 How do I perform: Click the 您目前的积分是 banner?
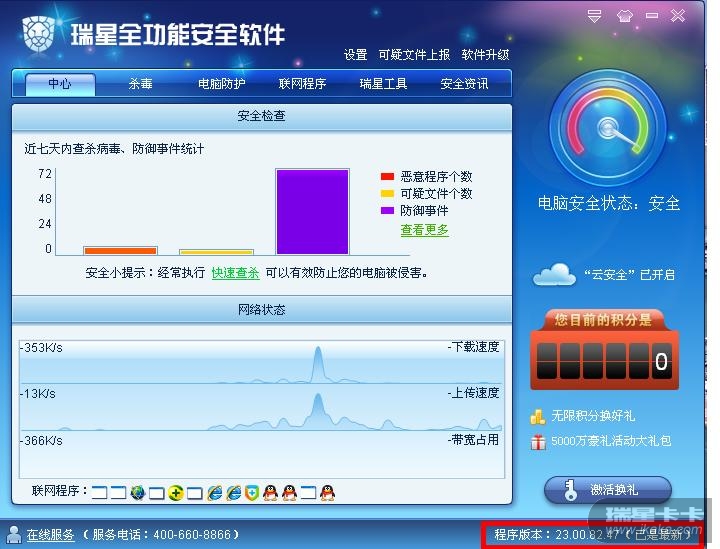click(603, 320)
